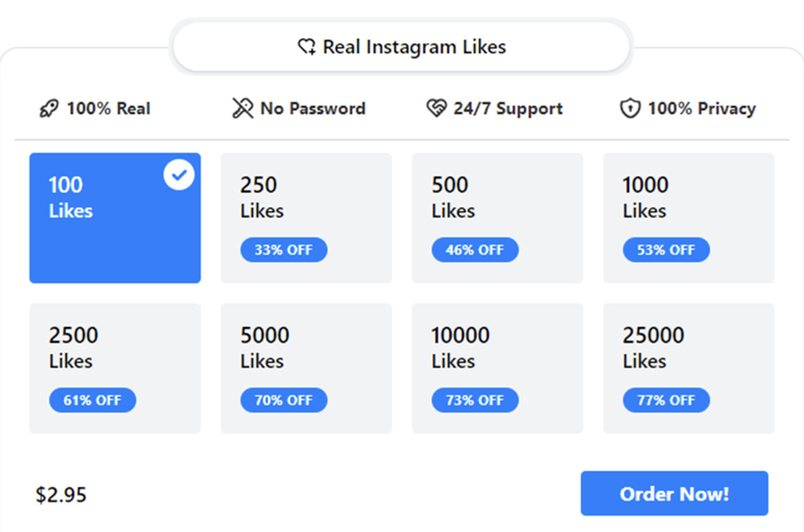Select the 5000 Likes option
Viewport: 804px width, 532px height.
[x=306, y=367]
